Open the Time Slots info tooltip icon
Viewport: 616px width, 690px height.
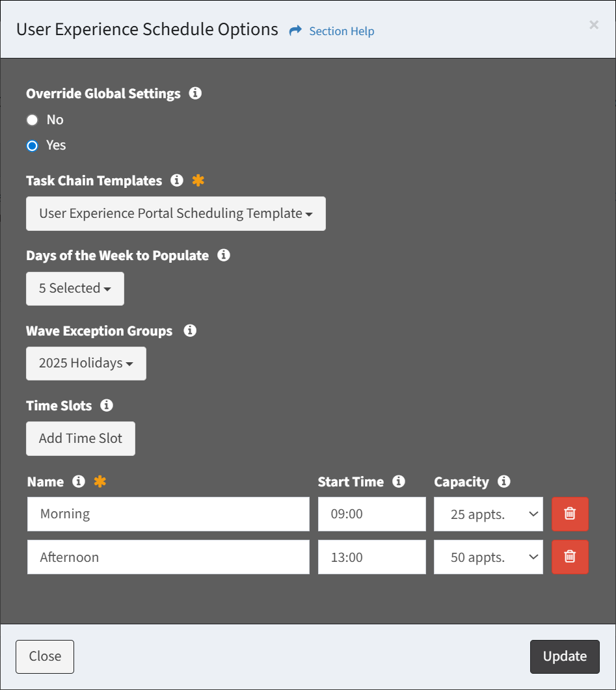[x=107, y=405]
